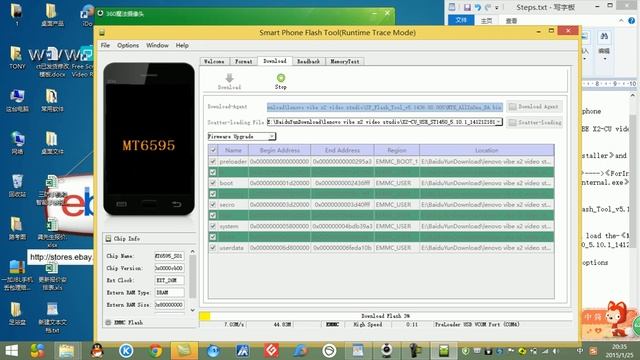The width and height of the screenshot is (640, 360).
Task: Click the QQ penguin taskbar icon
Action: click(97, 351)
